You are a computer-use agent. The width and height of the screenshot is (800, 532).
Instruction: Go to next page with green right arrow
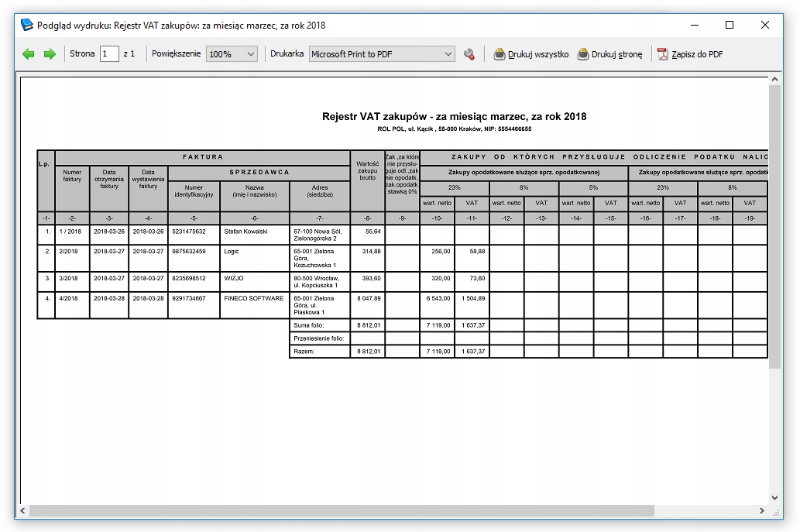[50, 54]
